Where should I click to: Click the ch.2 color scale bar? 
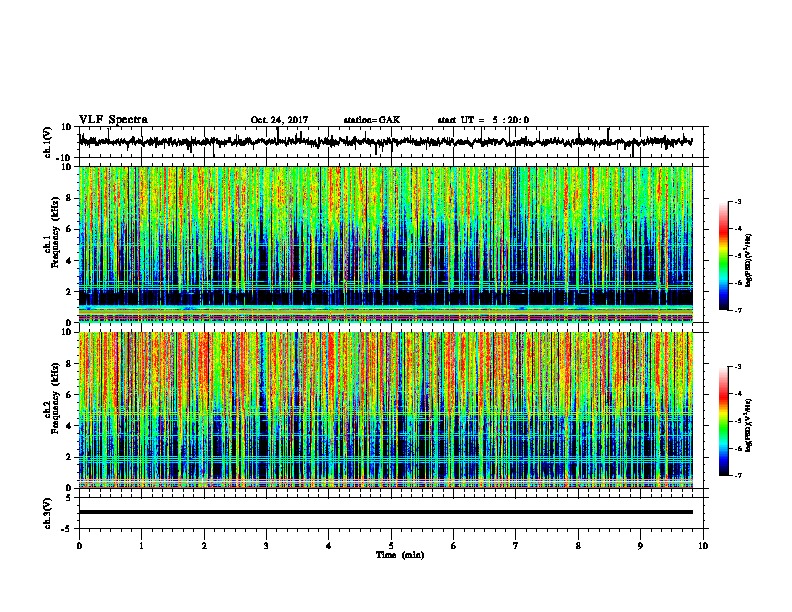(724, 421)
